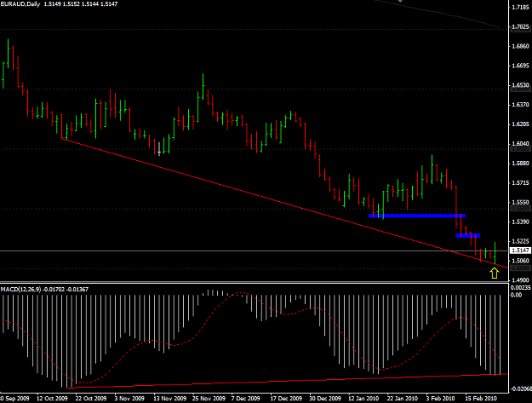The width and height of the screenshot is (532, 403).
Task: Click the 12 Jan 2010 date label
Action: 363,398
